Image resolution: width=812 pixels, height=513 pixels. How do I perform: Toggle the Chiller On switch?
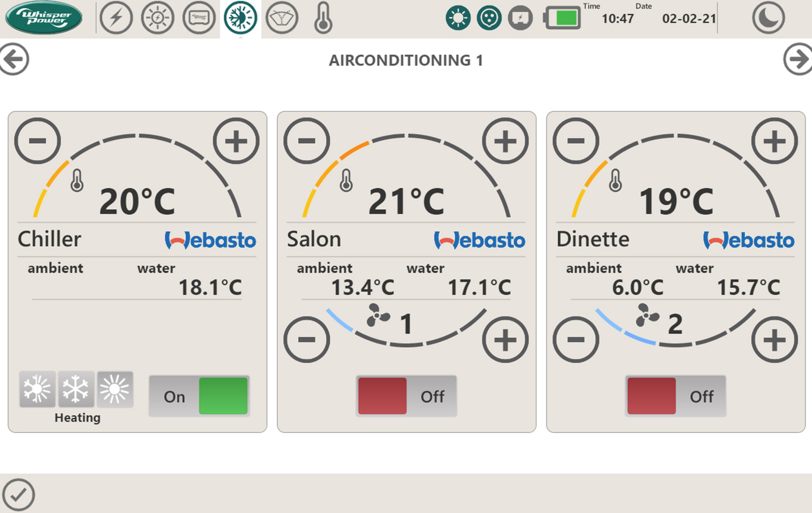tap(199, 396)
